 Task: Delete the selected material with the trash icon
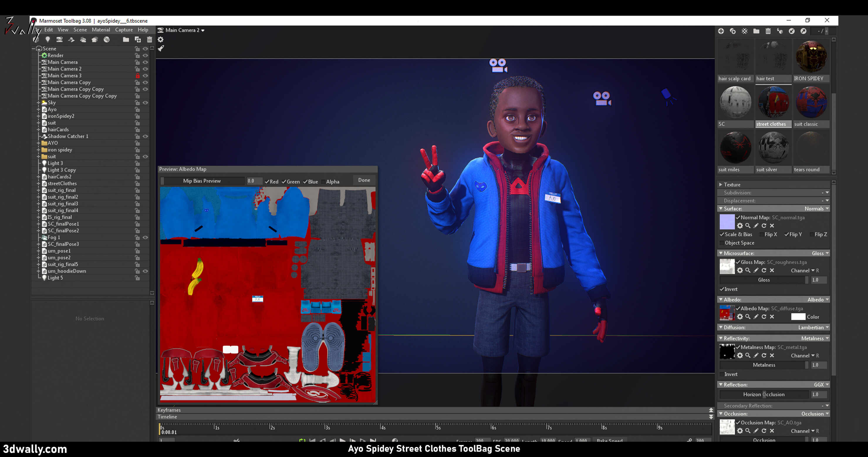click(768, 31)
